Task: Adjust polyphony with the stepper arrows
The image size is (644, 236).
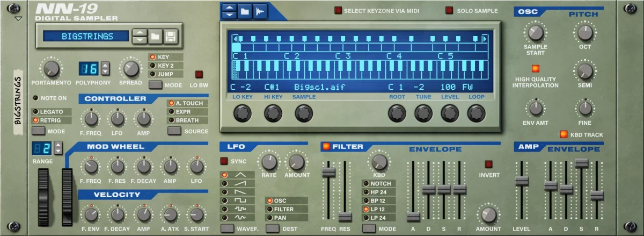Action: pyautogui.click(x=105, y=68)
